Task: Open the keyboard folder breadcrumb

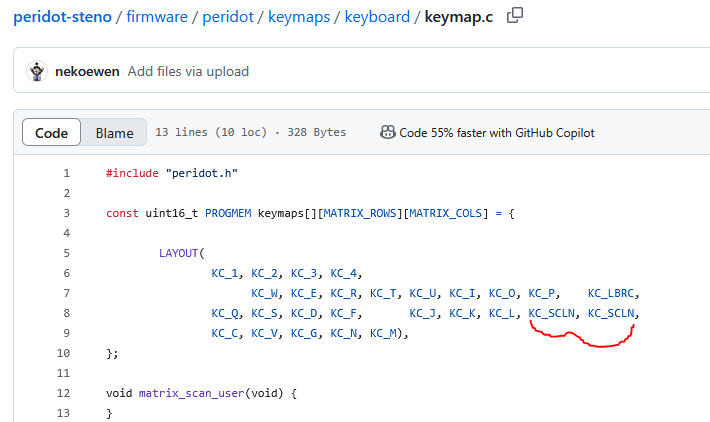Action: coord(377,17)
